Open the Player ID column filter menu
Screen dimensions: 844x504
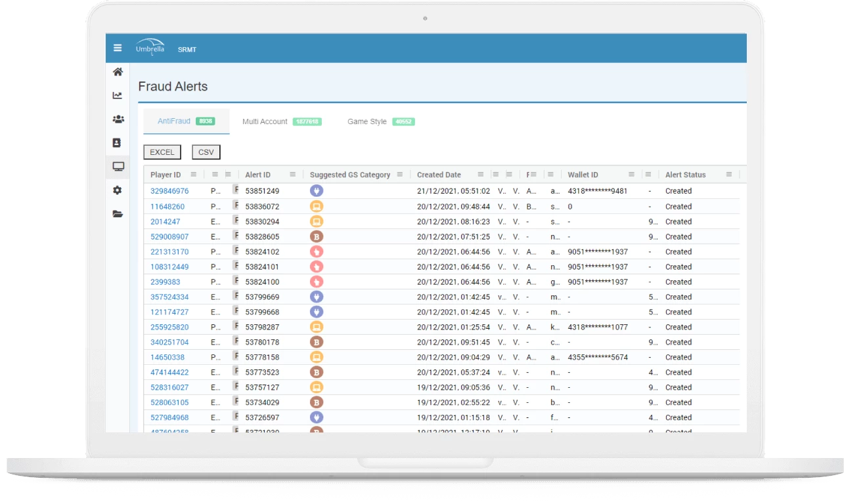[x=194, y=175]
